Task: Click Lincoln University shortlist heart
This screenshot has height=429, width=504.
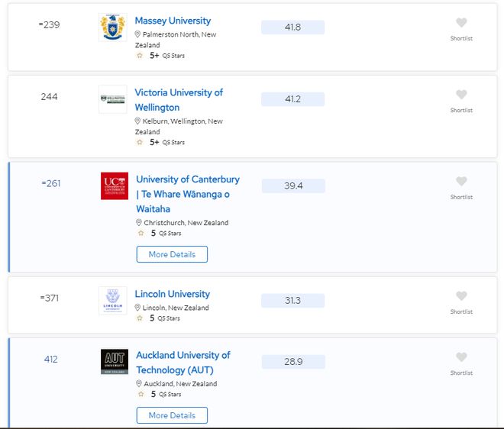Action: pyautogui.click(x=461, y=296)
